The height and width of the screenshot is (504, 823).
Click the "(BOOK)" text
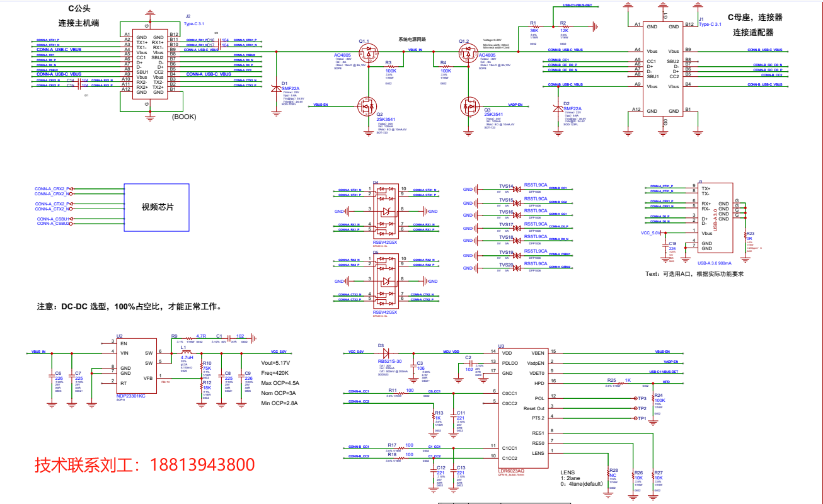coord(183,117)
